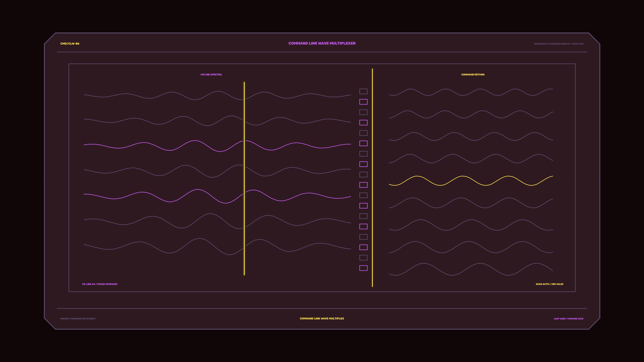Pick the gray wave directly below the yellow wave
Image resolution: width=644 pixels, height=362 pixels.
471,203
